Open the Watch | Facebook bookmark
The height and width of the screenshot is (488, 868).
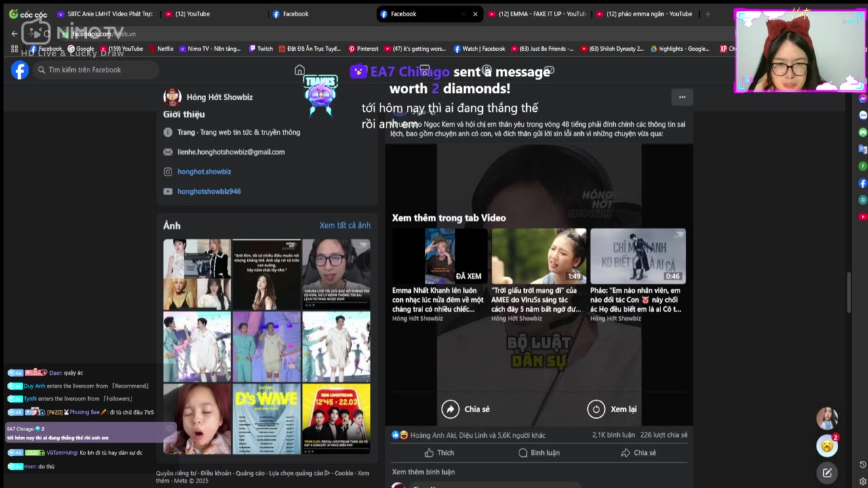(x=479, y=49)
